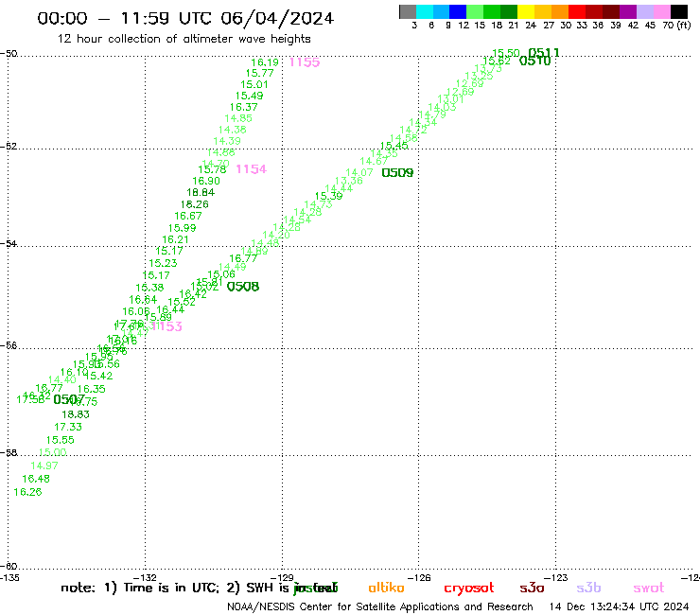Click the green time marker 0510
Viewport: 700px width, 615px height.
[534, 61]
